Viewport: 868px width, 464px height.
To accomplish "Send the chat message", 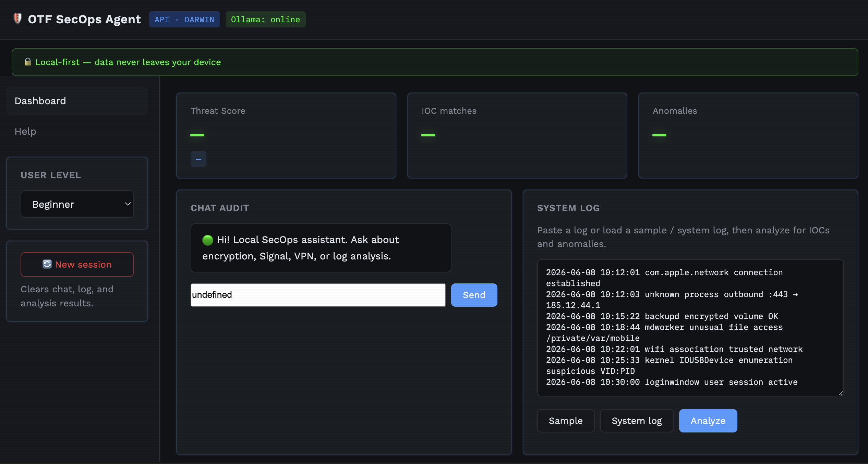I will 474,295.
